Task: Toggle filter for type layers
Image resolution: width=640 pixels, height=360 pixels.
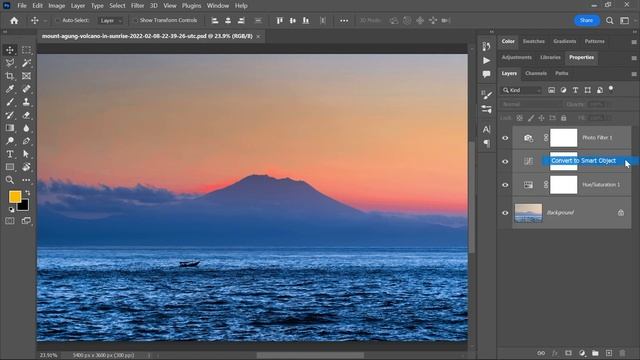Action: (575, 90)
